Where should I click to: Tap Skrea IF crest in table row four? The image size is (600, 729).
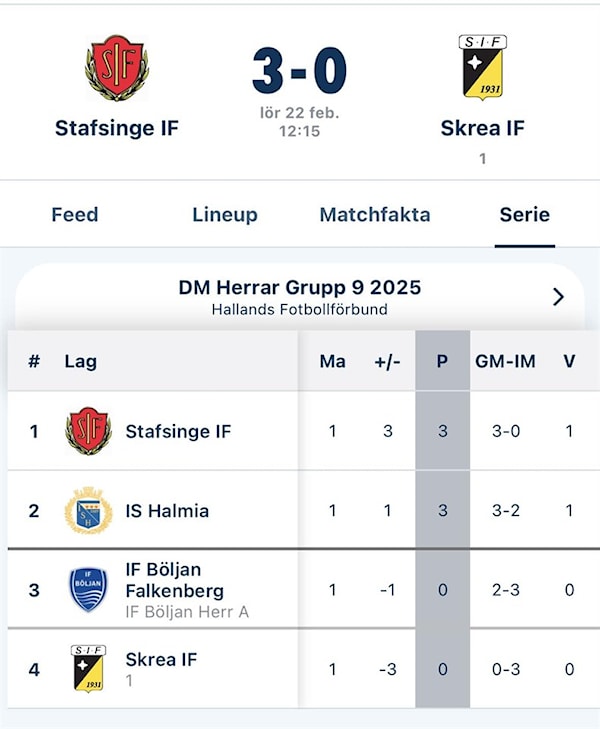pyautogui.click(x=88, y=669)
